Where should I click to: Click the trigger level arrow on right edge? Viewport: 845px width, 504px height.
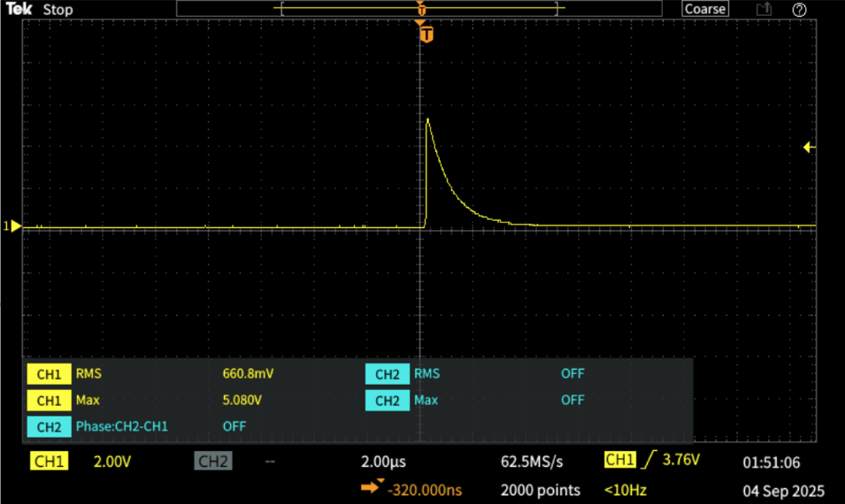(x=808, y=148)
